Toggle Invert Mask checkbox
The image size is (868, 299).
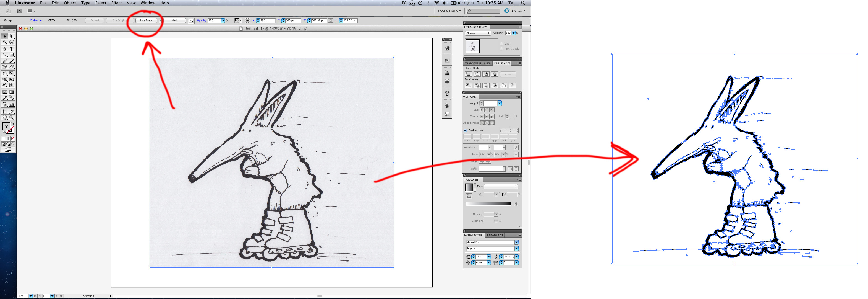pos(501,49)
